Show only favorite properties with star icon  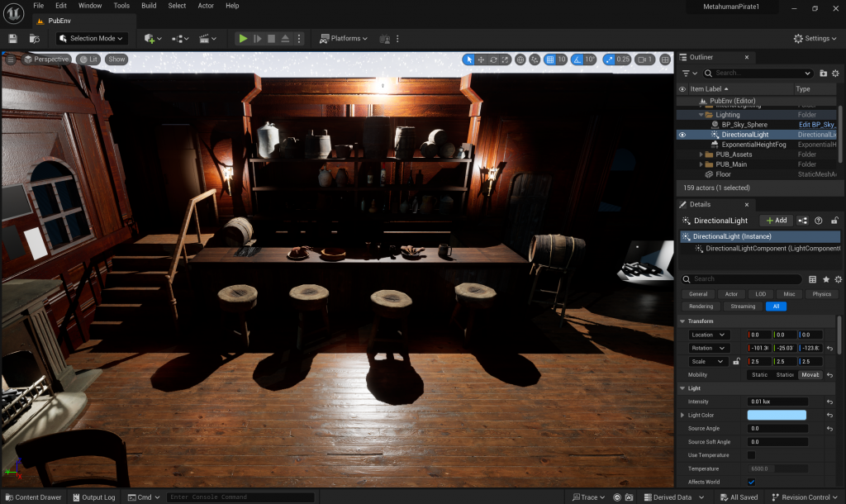click(826, 279)
